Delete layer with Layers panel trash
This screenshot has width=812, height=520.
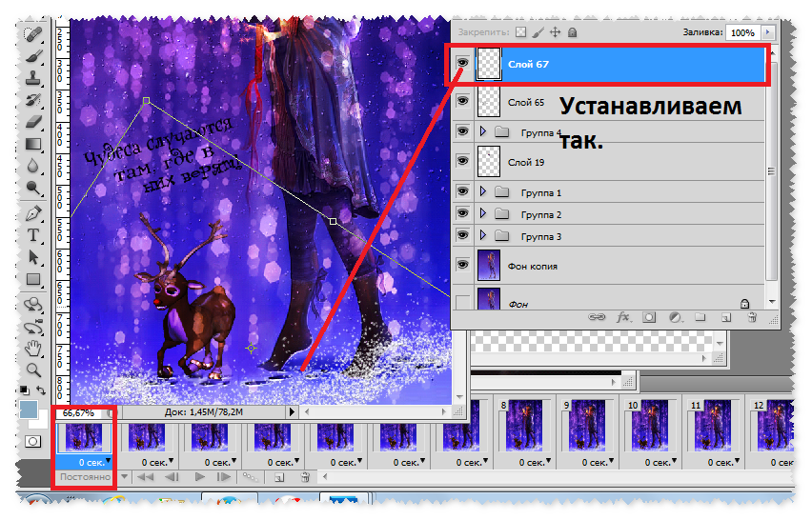pyautogui.click(x=753, y=317)
